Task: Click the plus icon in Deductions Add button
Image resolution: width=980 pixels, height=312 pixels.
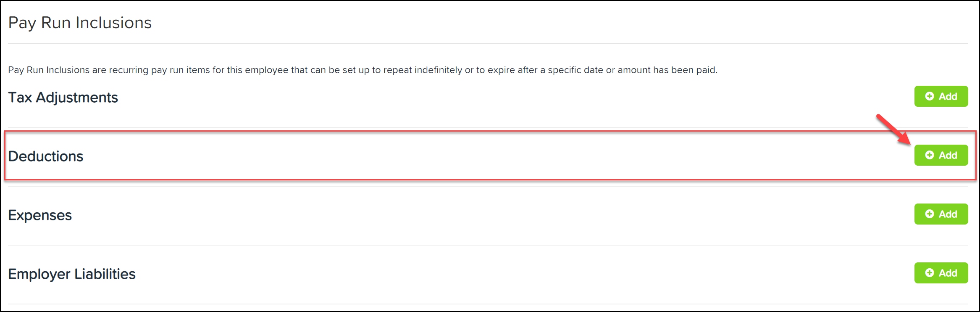Action: [930, 155]
